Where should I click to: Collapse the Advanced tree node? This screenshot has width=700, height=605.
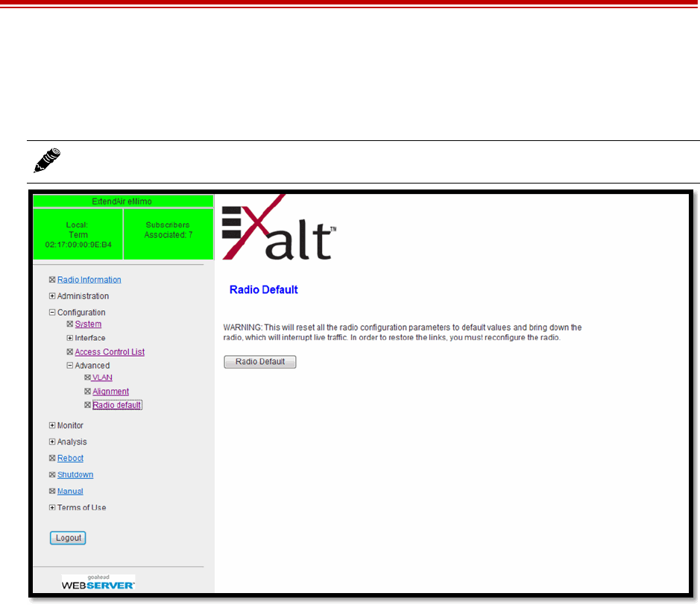click(x=69, y=366)
